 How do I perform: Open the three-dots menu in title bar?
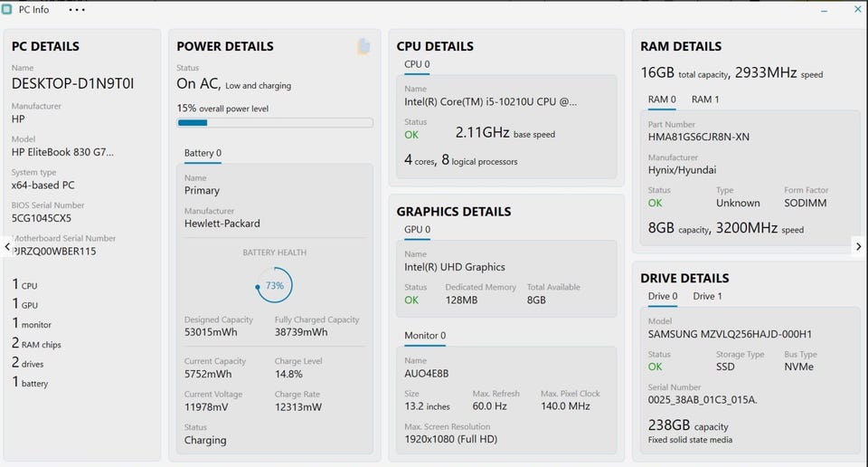click(x=76, y=10)
